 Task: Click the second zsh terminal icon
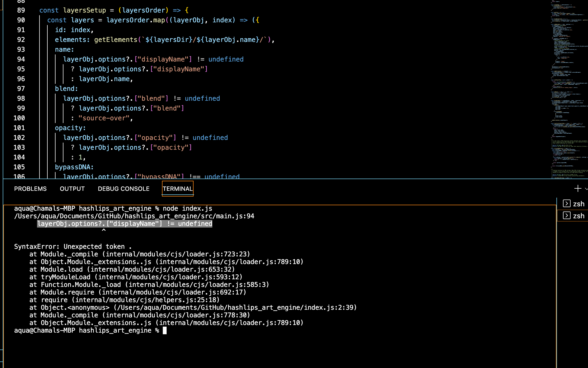pos(566,216)
